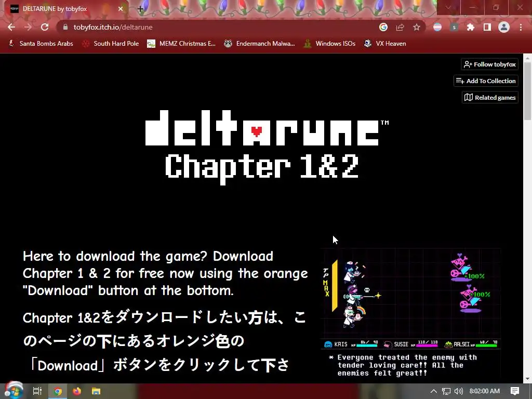Open the MEMZ Christmas E... bookmark
The height and width of the screenshot is (399, 532).
pyautogui.click(x=181, y=44)
